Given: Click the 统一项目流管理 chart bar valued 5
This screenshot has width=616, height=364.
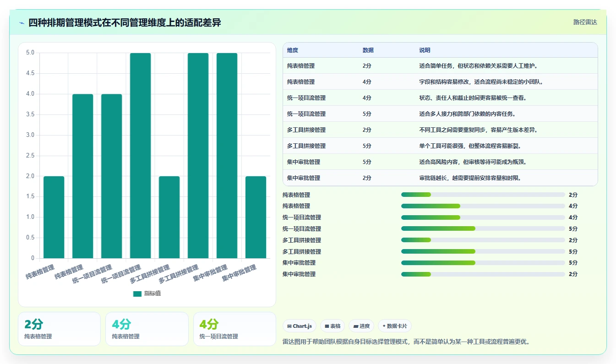Looking at the screenshot, I should (141, 156).
